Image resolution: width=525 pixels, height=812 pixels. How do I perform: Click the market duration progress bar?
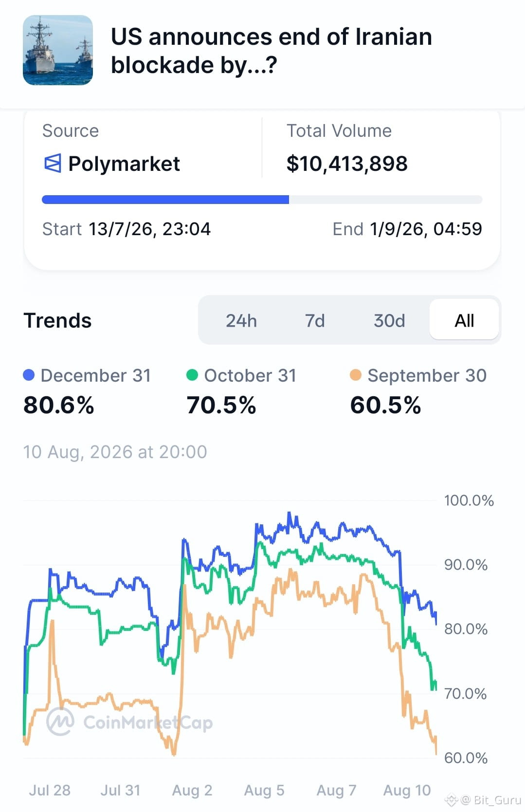click(x=262, y=200)
